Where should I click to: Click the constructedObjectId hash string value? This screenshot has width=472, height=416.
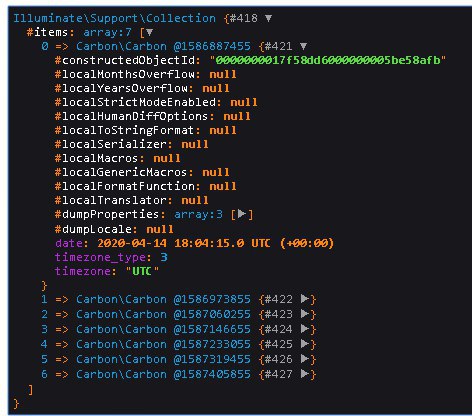tap(328, 60)
